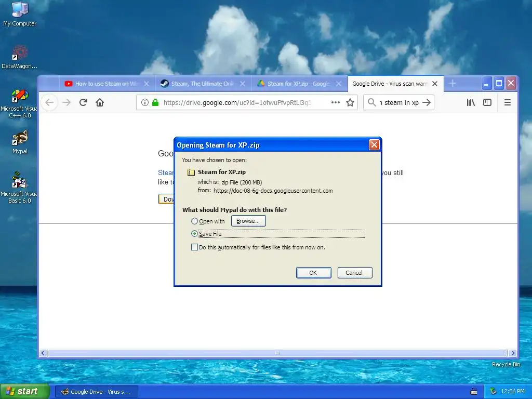Close the 'Opening Steam for XP.zip' dialog
Image resolution: width=532 pixels, height=399 pixels.
pos(374,145)
